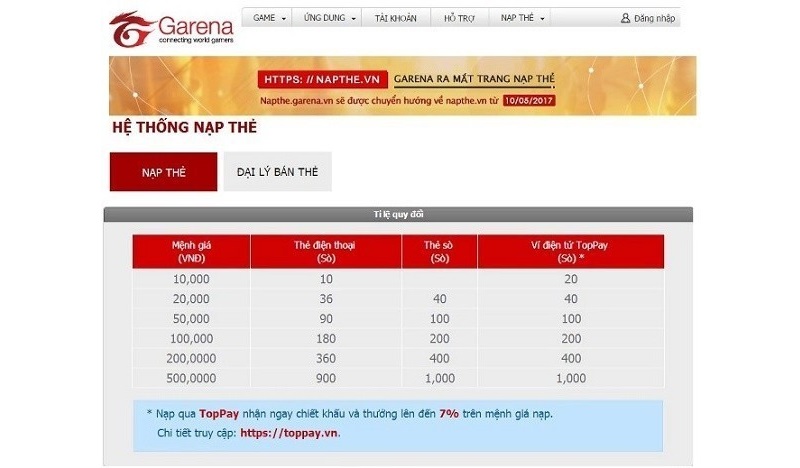Viewport: 800px width, 468px height.
Task: Click the Thẻ sò (Sò) column header
Action: tap(439, 252)
